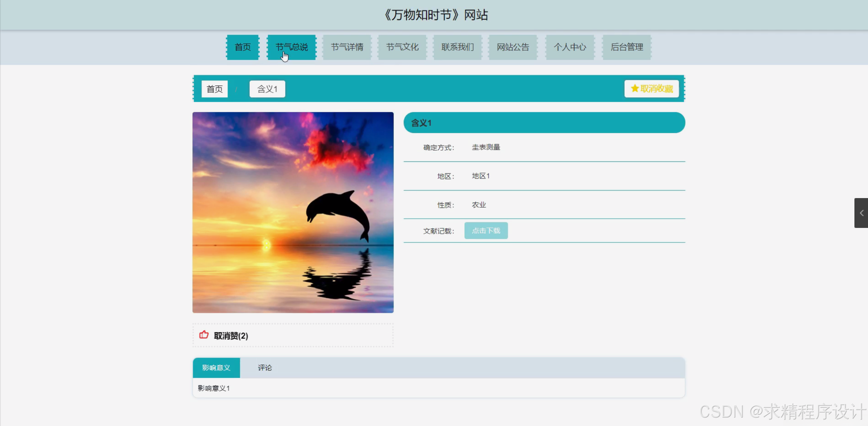
Task: Click the dolphin sunset image
Action: (x=293, y=212)
